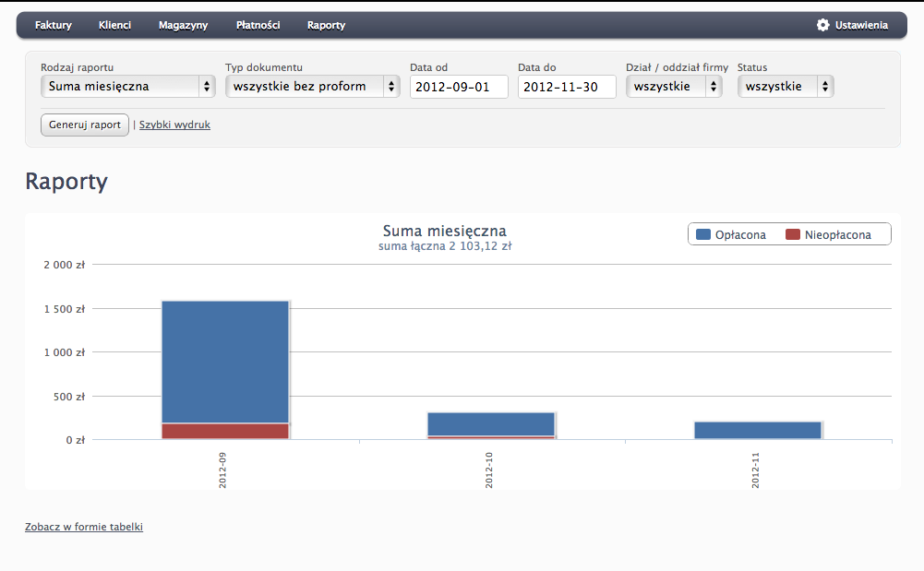Image resolution: width=924 pixels, height=571 pixels.
Task: Click the 1 500 zł axis value
Action: (65, 309)
